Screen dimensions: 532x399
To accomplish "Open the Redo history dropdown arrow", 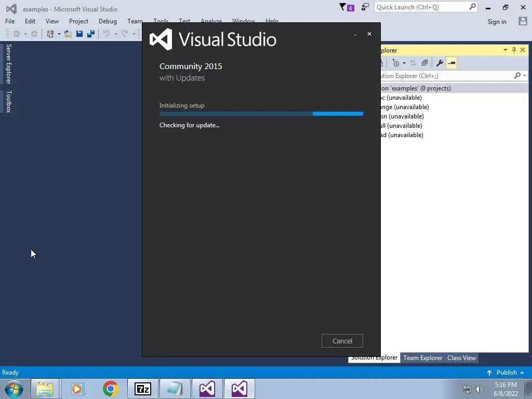I will 134,34.
